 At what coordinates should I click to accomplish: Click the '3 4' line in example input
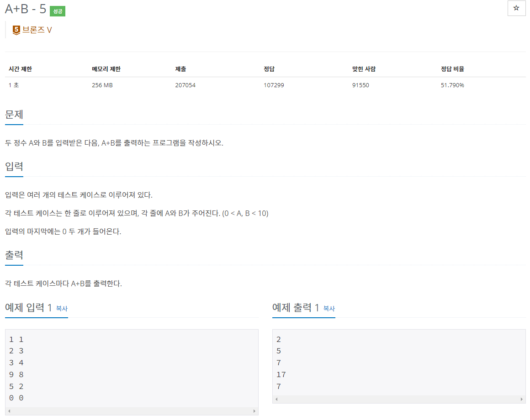16,362
